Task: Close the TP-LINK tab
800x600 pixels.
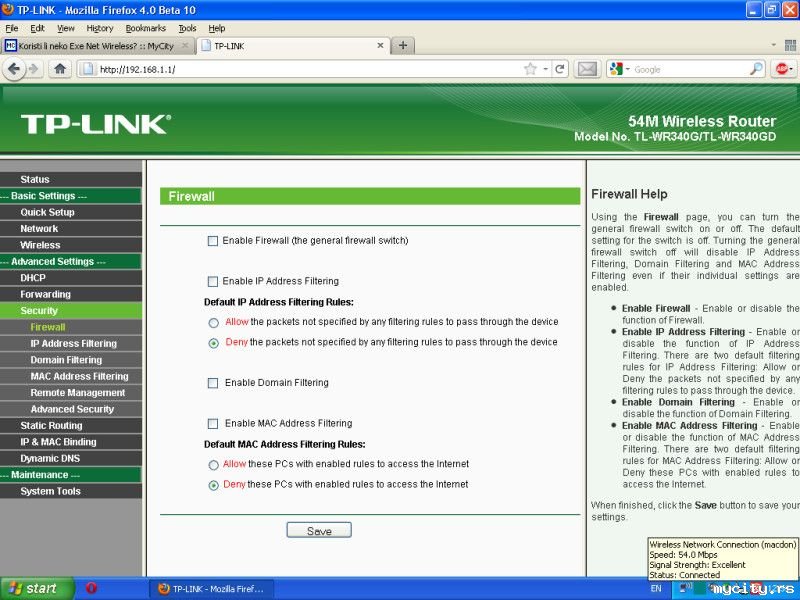Action: (x=380, y=45)
